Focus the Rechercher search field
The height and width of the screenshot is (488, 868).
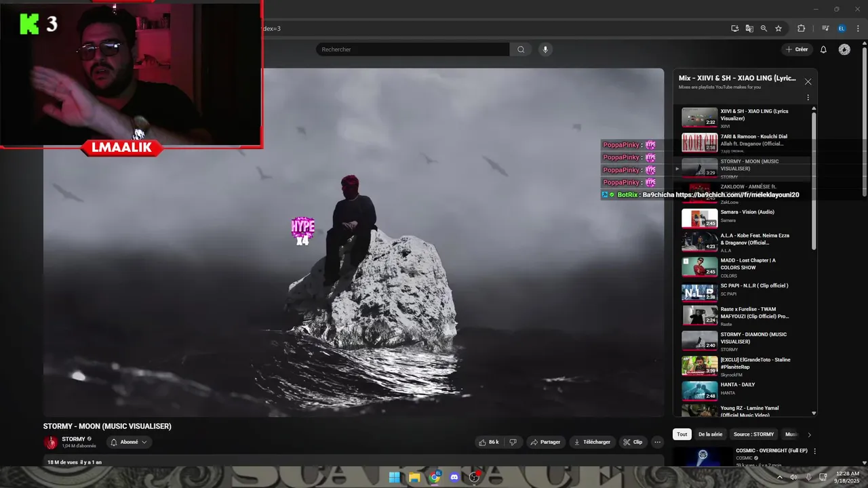(x=413, y=49)
